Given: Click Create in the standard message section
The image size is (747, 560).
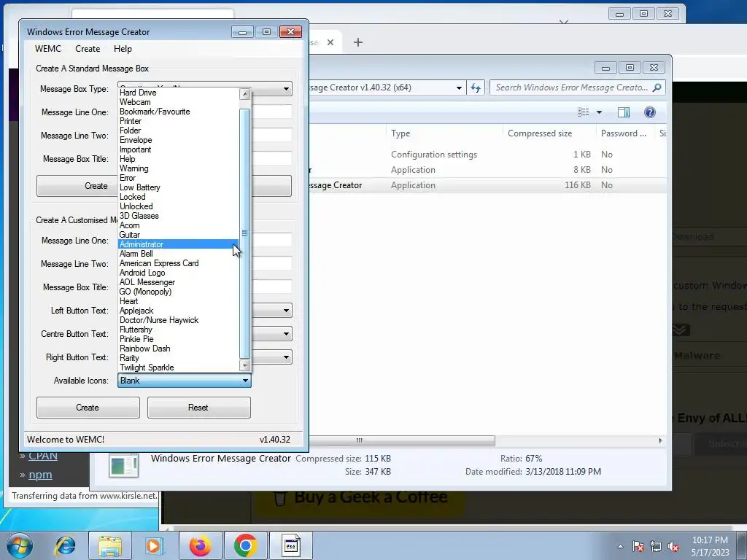Looking at the screenshot, I should click(x=77, y=186).
